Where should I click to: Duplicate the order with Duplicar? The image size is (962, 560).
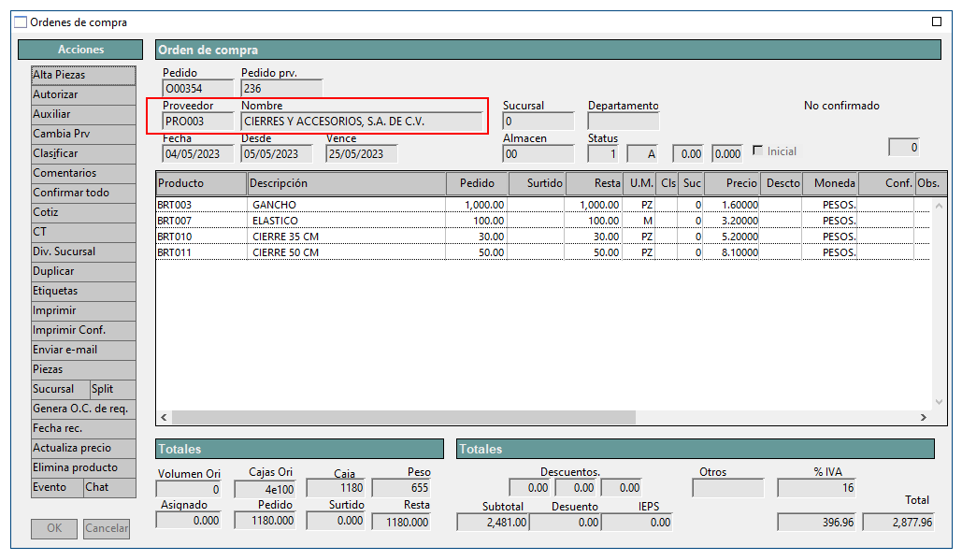tap(83, 271)
